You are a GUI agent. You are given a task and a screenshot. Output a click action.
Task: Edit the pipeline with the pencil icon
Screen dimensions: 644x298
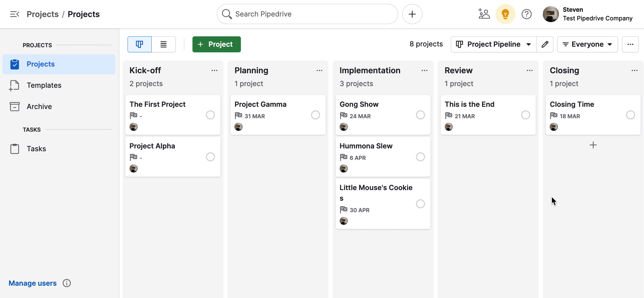tap(545, 44)
